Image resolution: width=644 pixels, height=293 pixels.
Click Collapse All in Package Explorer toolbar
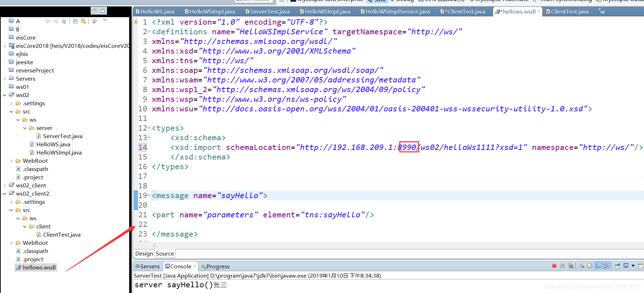[x=75, y=21]
